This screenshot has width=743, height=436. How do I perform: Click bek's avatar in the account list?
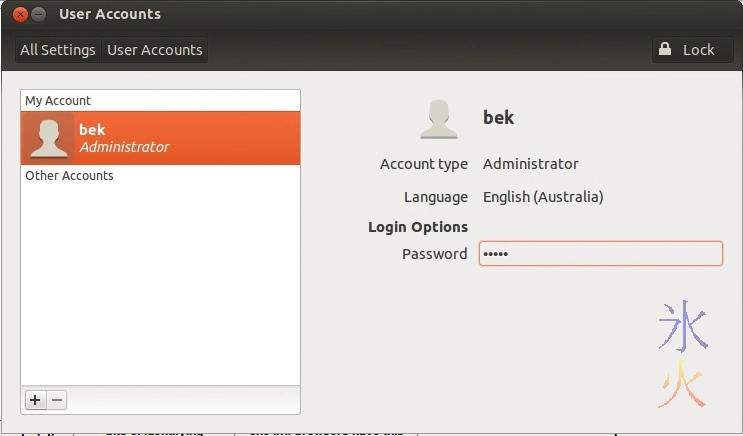pos(49,138)
